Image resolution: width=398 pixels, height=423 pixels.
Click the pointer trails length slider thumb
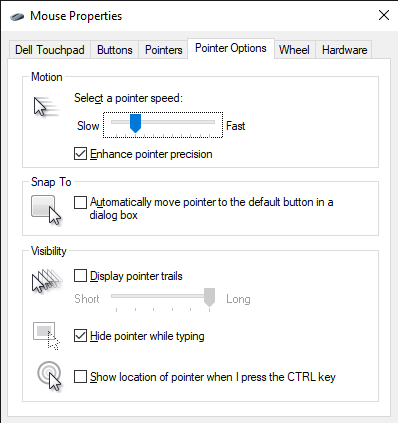[x=209, y=297]
